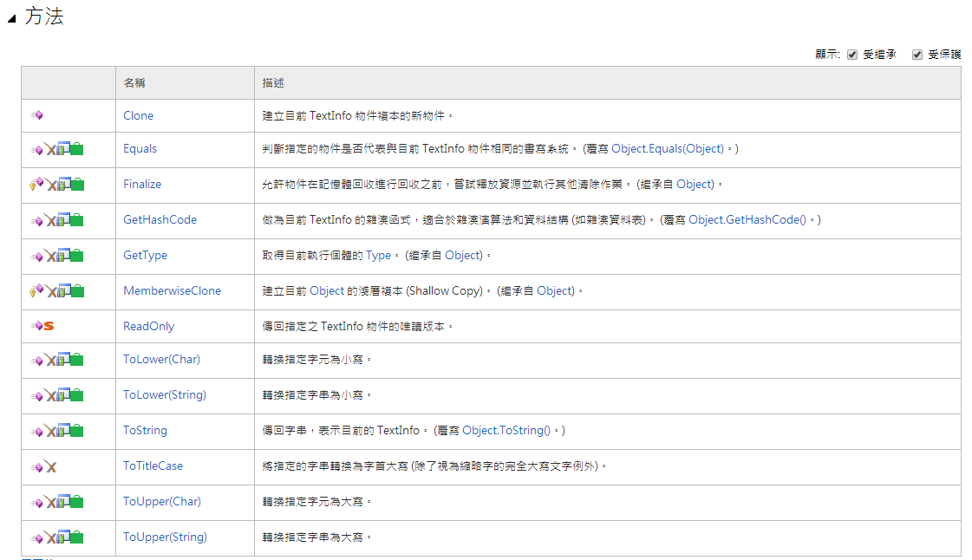Viewport: 972px width, 560px height.
Task: Toggle the 受保護 (protected) checkbox
Action: pyautogui.click(x=917, y=55)
